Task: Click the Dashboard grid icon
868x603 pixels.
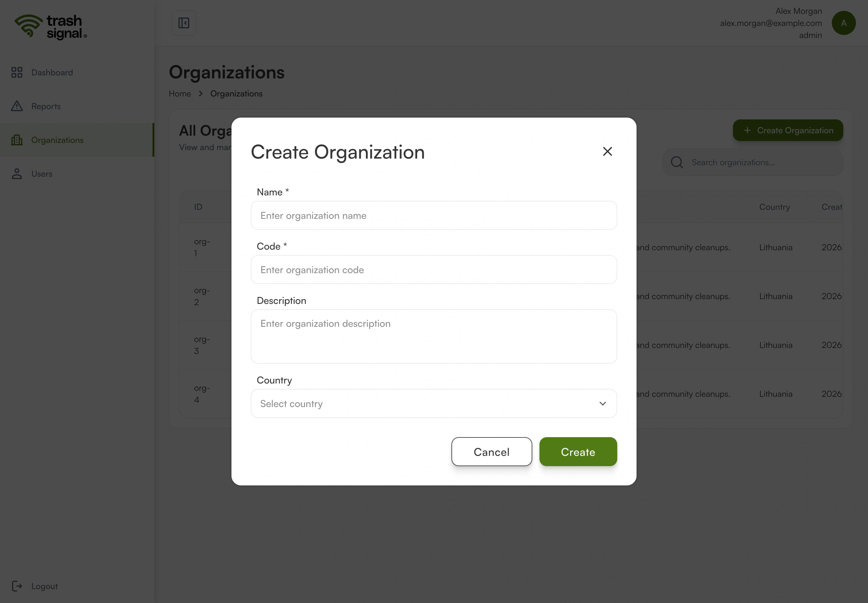Action: click(17, 72)
